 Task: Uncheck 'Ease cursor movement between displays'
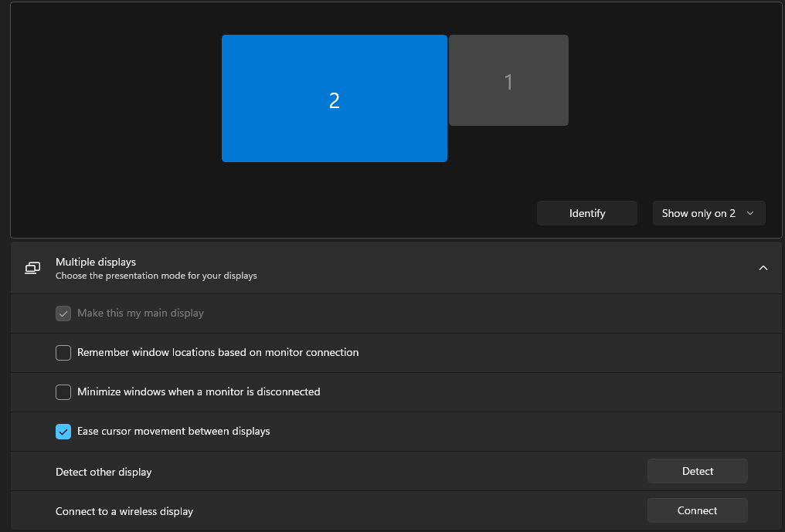pos(63,432)
